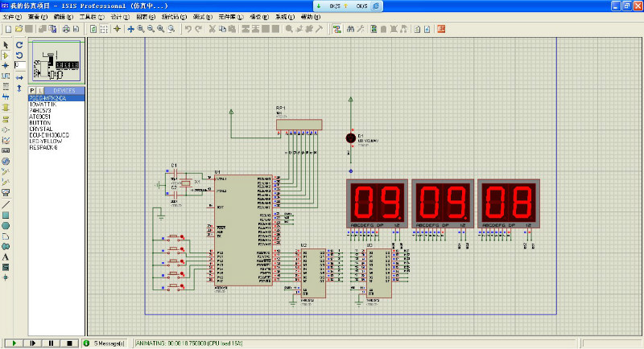Open the 5 Message(s) log
Image resolution: width=644 pixels, height=349 pixels.
105,343
